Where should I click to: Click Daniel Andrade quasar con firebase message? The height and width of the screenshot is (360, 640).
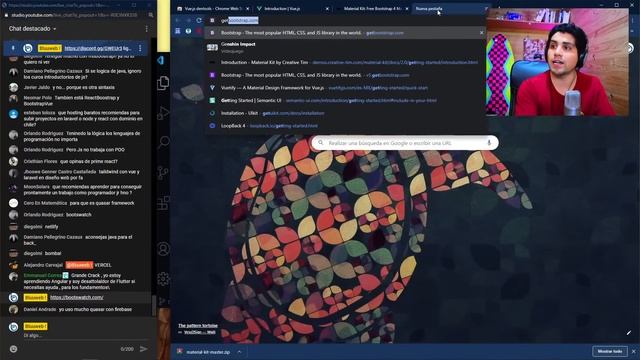pos(77,309)
